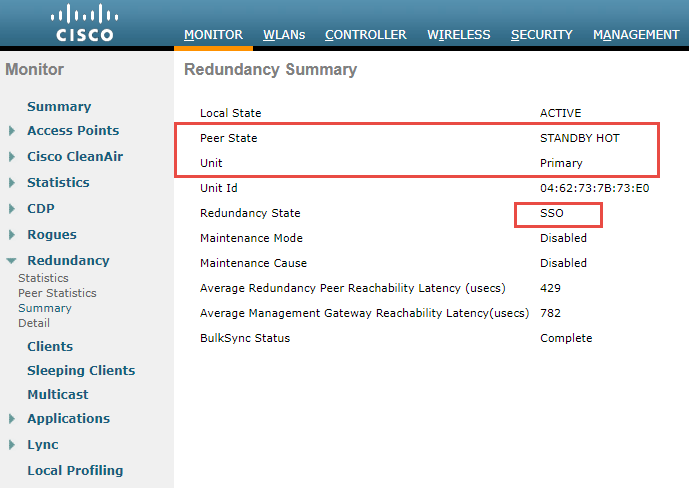Select the Unit Id MAC address value

click(595, 188)
